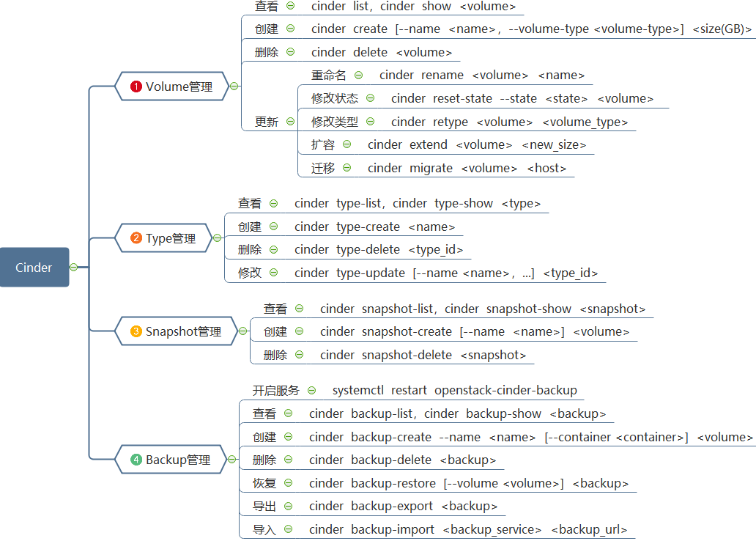
Task: Toggle the collapse circle next to 开启服务
Action: [x=312, y=391]
